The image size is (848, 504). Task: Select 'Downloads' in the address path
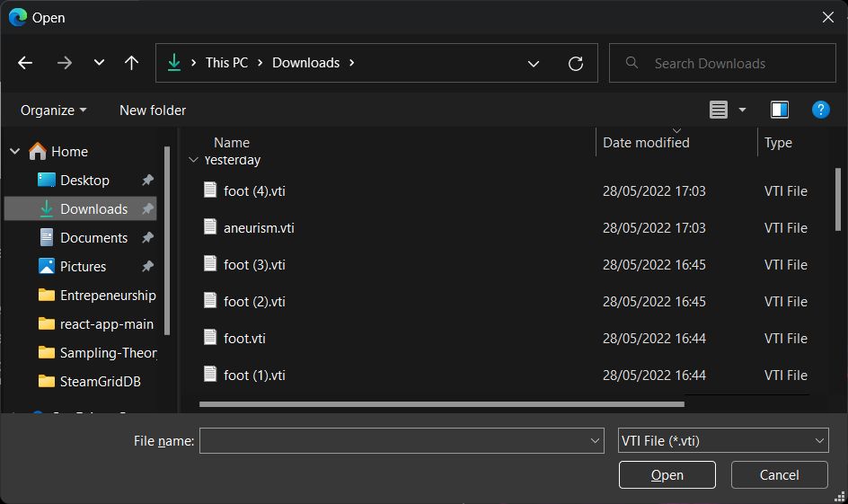click(306, 63)
